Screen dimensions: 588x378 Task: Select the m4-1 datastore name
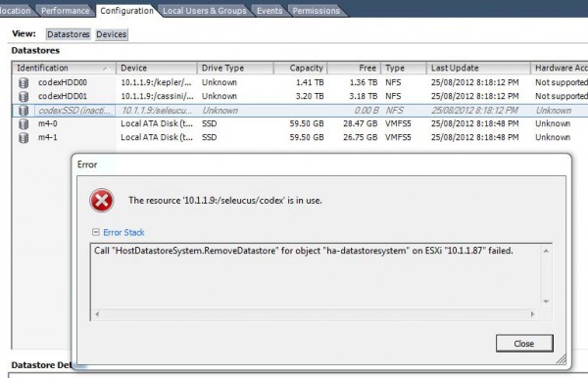[48, 137]
